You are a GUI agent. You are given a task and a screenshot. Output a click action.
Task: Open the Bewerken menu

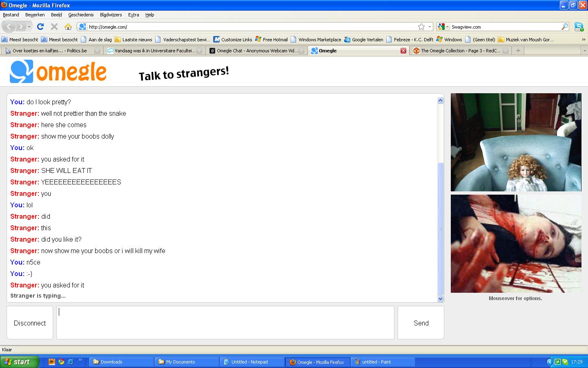click(x=35, y=15)
